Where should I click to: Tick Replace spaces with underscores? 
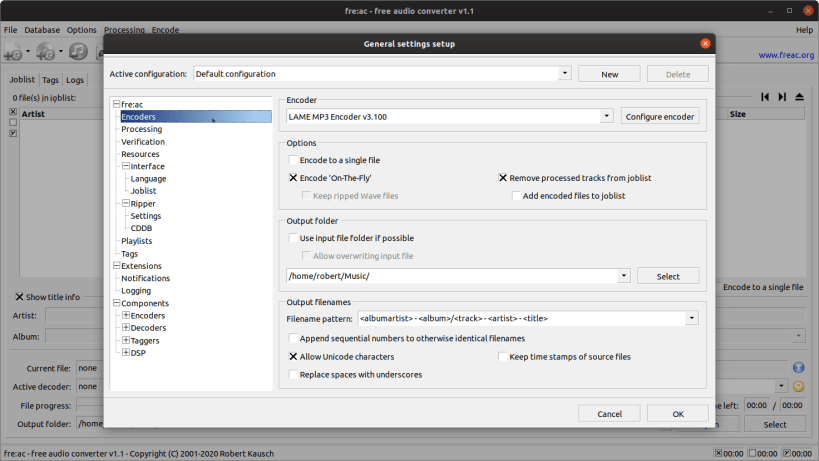[x=294, y=375]
